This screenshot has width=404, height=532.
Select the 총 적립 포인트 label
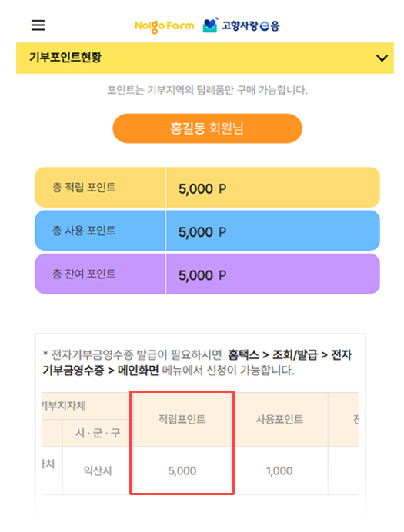[x=84, y=188]
